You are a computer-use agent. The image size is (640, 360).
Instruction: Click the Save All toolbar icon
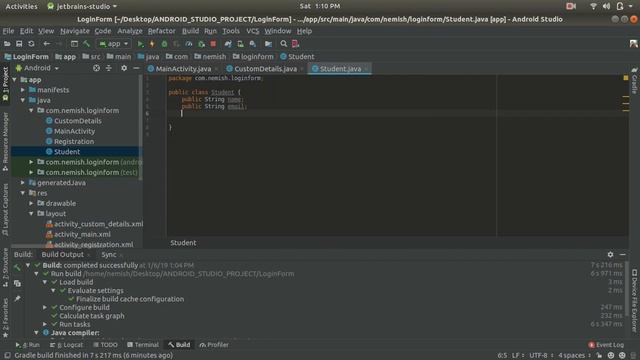[x=19, y=44]
